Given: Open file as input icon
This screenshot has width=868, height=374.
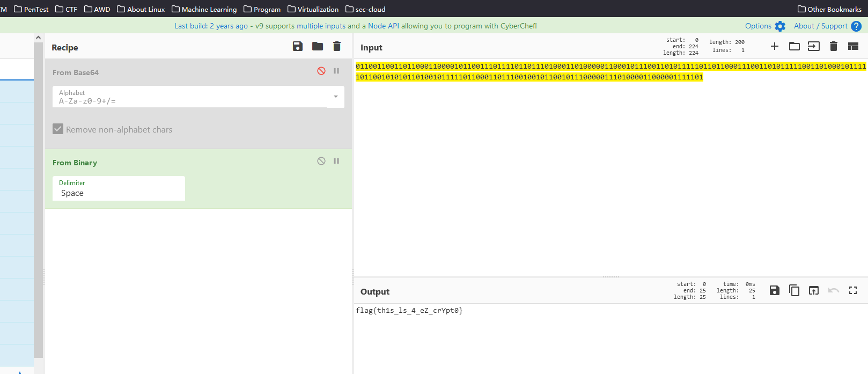Looking at the screenshot, I should pyautogui.click(x=814, y=46).
